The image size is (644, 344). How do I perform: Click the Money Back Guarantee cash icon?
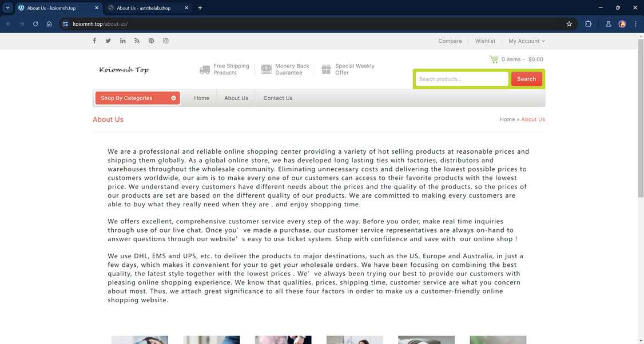click(x=266, y=69)
